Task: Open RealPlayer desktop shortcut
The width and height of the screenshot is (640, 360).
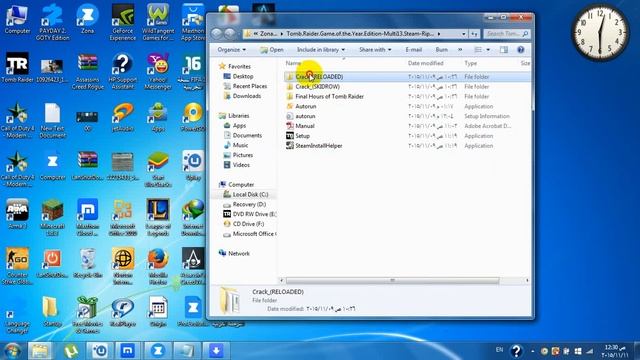Action: (122, 312)
